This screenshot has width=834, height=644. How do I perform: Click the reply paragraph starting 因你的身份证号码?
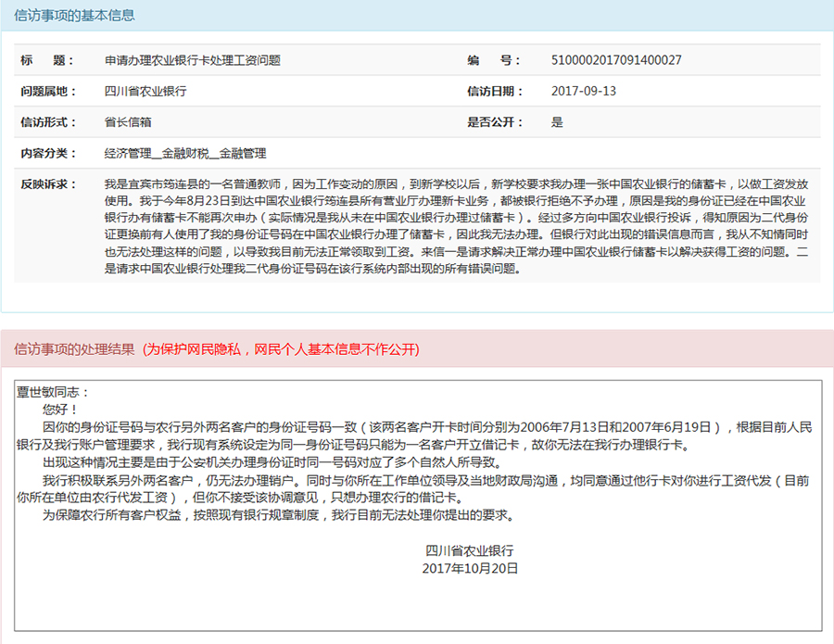pos(414,436)
